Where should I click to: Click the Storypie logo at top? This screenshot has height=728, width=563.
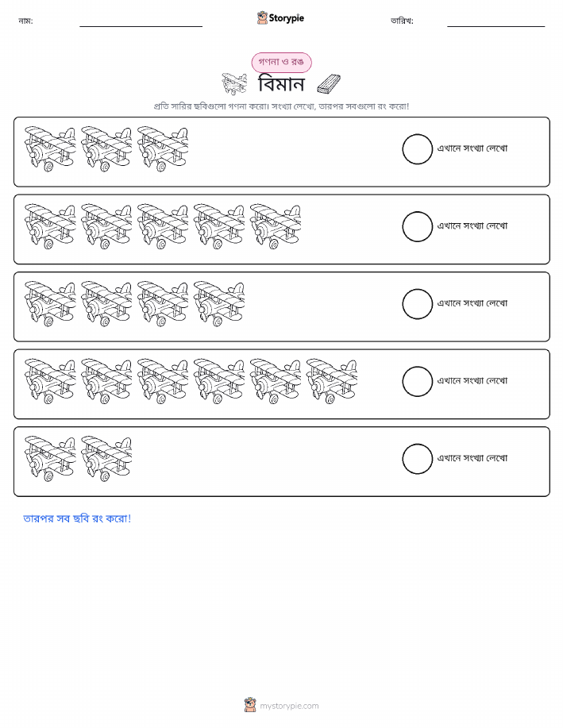pos(280,18)
